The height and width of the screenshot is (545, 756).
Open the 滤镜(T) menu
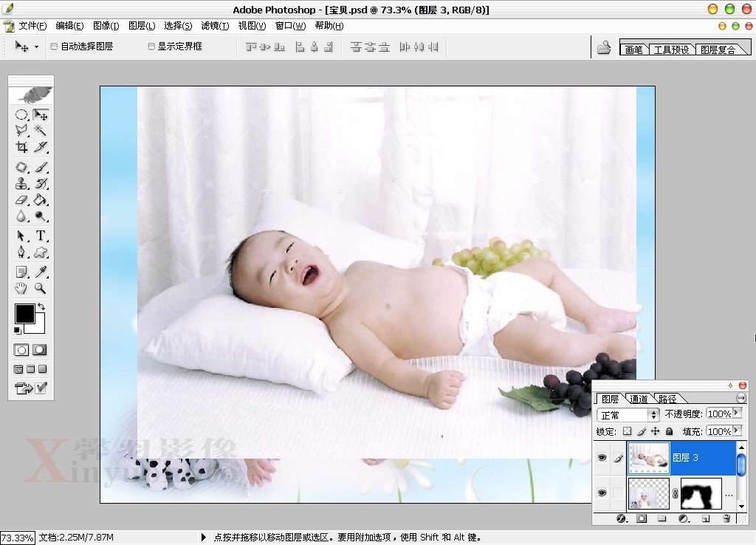(215, 26)
